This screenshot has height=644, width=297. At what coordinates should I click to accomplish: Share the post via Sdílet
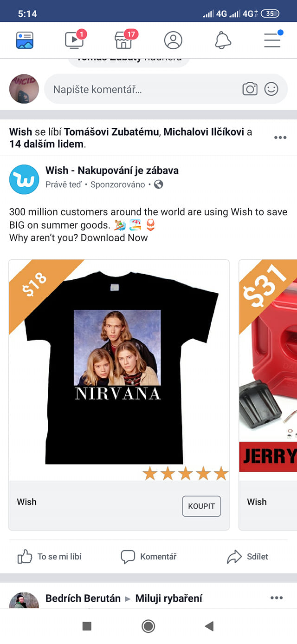(248, 556)
